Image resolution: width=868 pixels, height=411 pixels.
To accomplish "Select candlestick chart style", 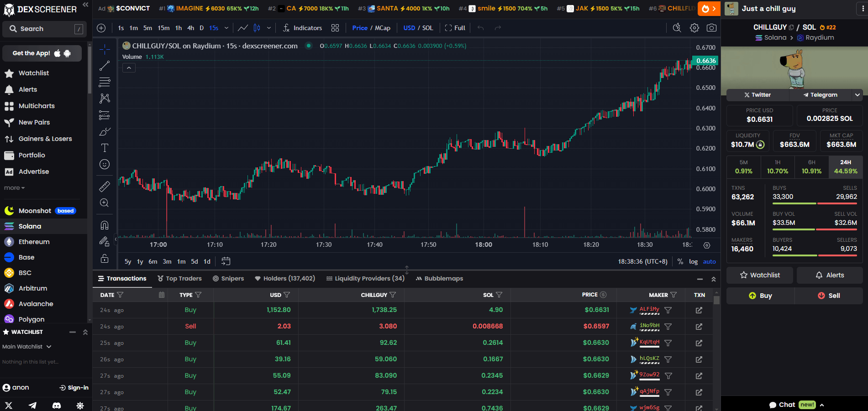I will click(x=257, y=28).
